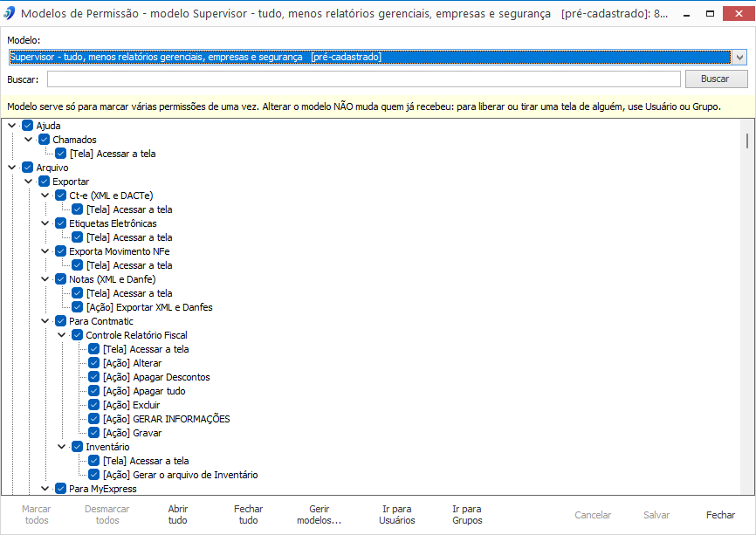Uncheck the [Ação] Gravar checkbox
756x535 pixels.
pyautogui.click(x=94, y=433)
